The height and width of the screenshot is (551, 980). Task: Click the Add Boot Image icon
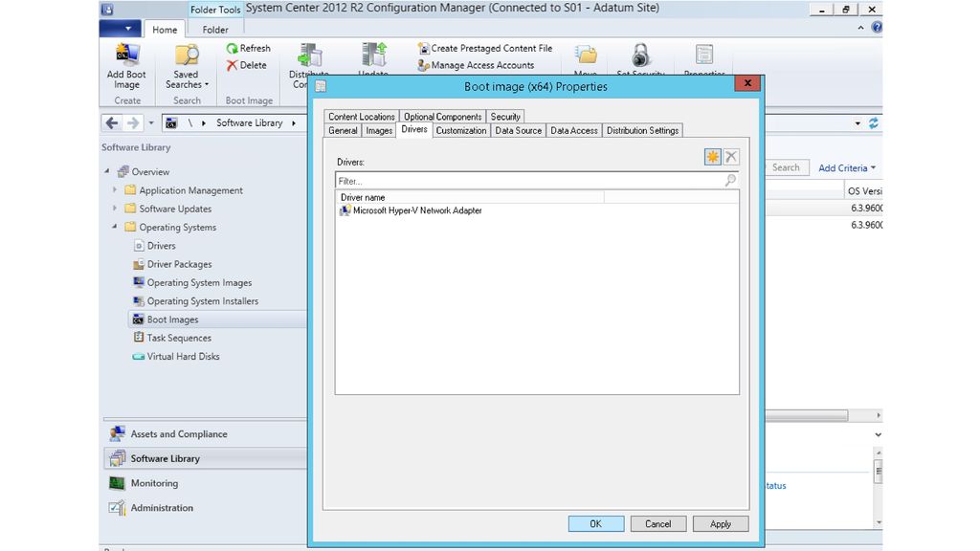tap(126, 55)
